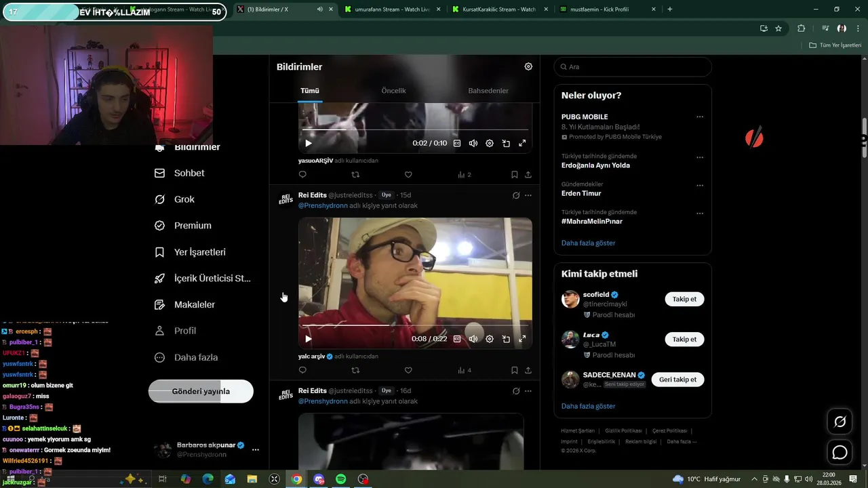Open Chrome extensions puzzle icon
The height and width of the screenshot is (488, 868).
pos(802,28)
